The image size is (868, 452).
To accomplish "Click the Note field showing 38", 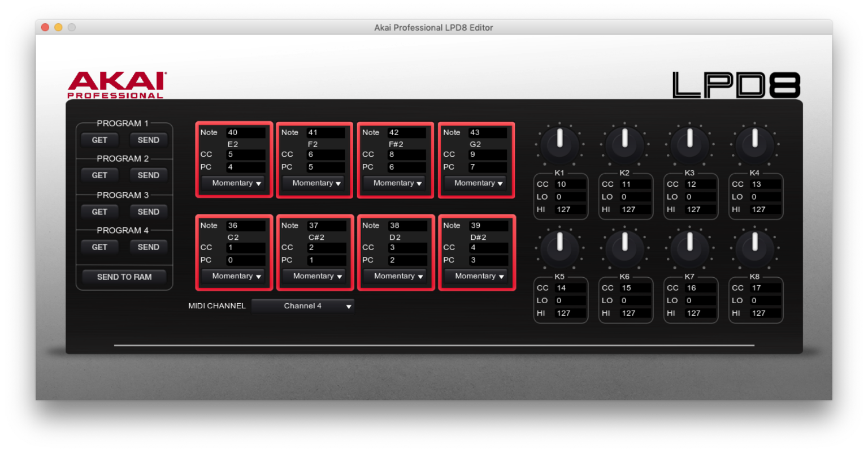I will pyautogui.click(x=407, y=226).
